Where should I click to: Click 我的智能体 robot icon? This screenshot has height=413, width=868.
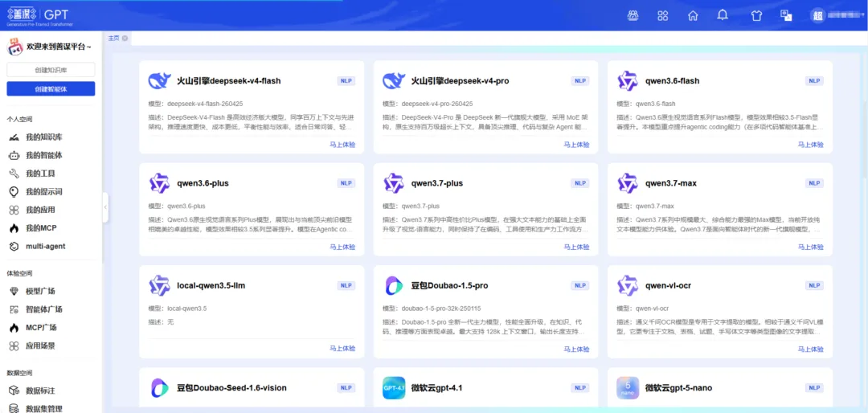tap(14, 156)
